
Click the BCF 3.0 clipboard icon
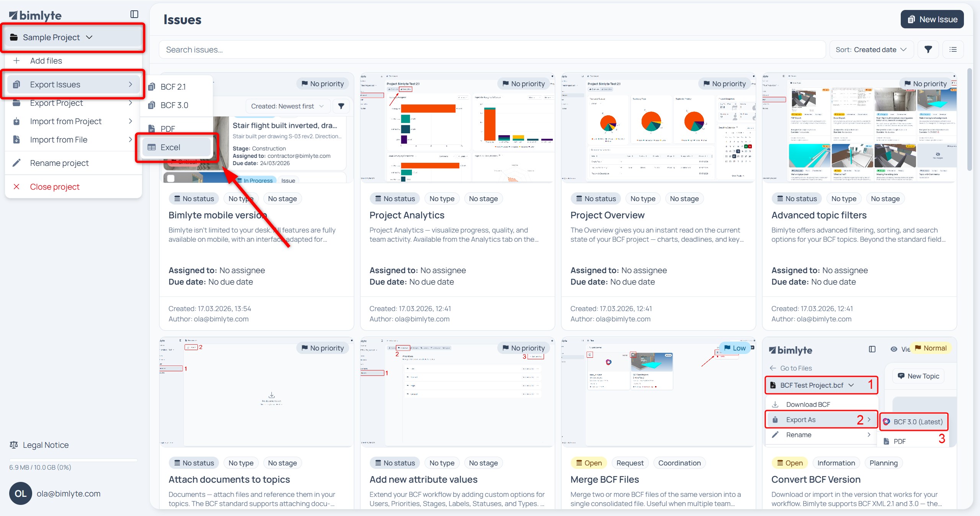click(x=152, y=105)
